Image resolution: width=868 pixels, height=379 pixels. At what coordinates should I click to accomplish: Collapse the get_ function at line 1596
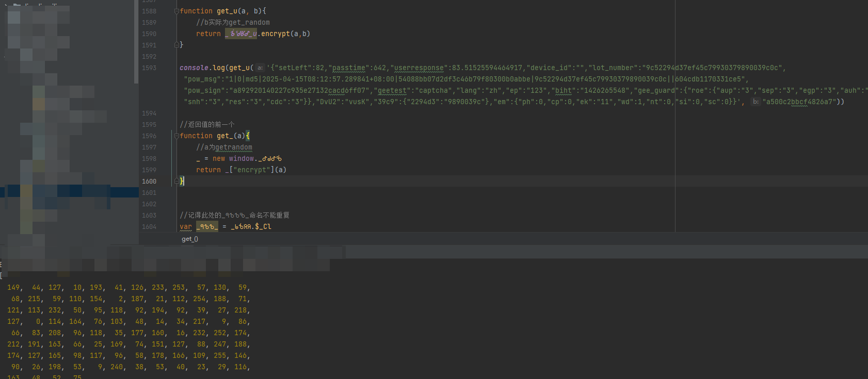(x=176, y=136)
